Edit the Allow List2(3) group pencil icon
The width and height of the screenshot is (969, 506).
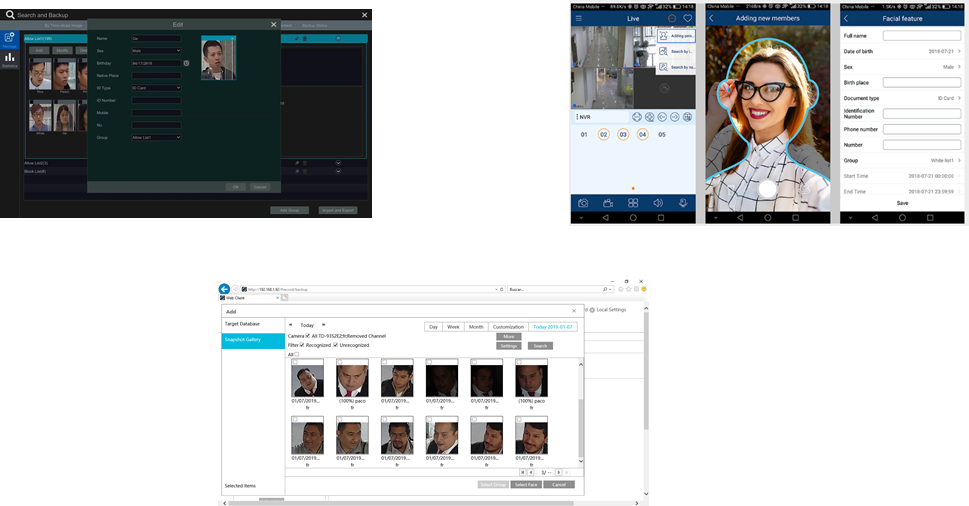pos(297,163)
